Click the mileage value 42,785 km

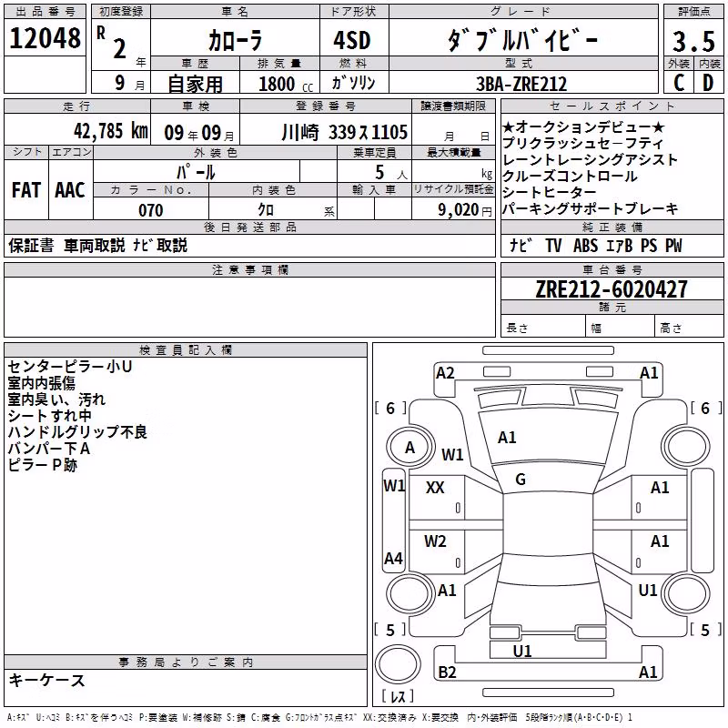(111, 131)
